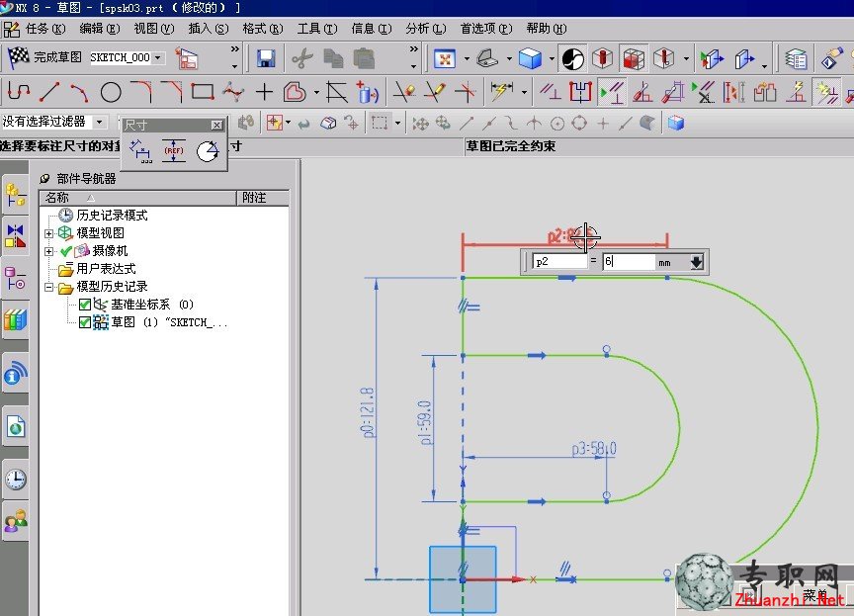Select the Rectangle sketch tool
The image size is (854, 616).
coord(202,92)
